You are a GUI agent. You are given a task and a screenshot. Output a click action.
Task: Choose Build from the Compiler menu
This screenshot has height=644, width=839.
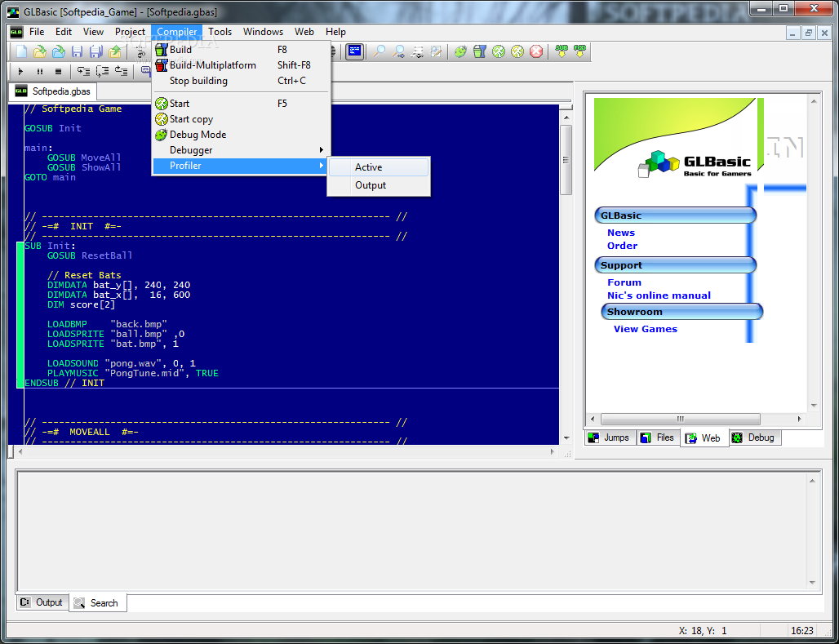241,50
